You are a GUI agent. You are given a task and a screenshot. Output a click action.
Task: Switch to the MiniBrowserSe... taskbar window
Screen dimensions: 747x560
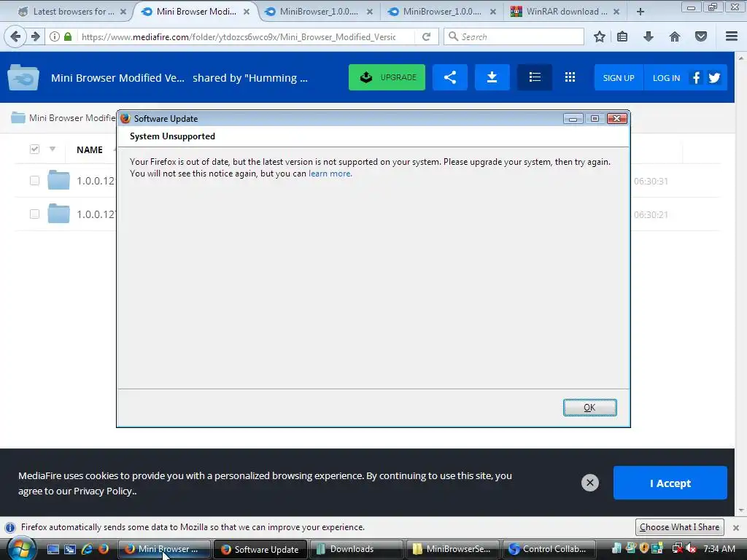point(452,549)
